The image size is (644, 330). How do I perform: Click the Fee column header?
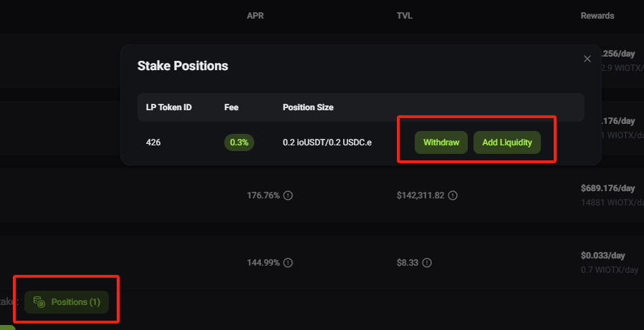click(231, 107)
